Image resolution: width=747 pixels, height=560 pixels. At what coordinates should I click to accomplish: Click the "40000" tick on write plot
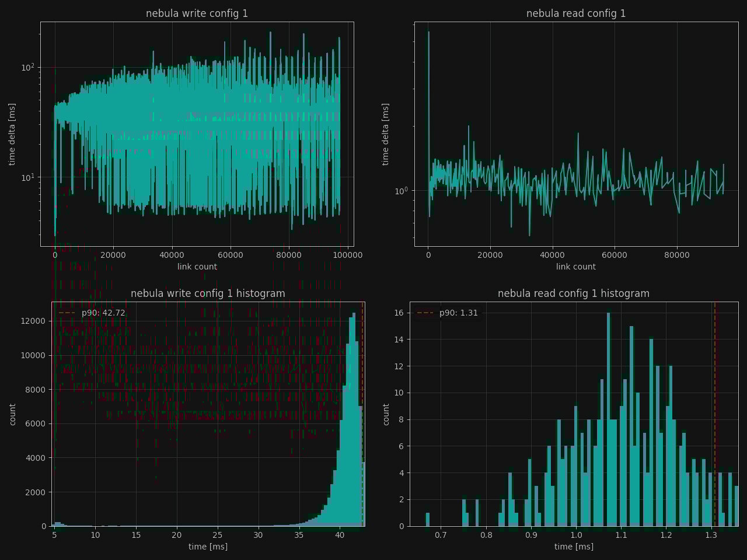click(x=172, y=255)
